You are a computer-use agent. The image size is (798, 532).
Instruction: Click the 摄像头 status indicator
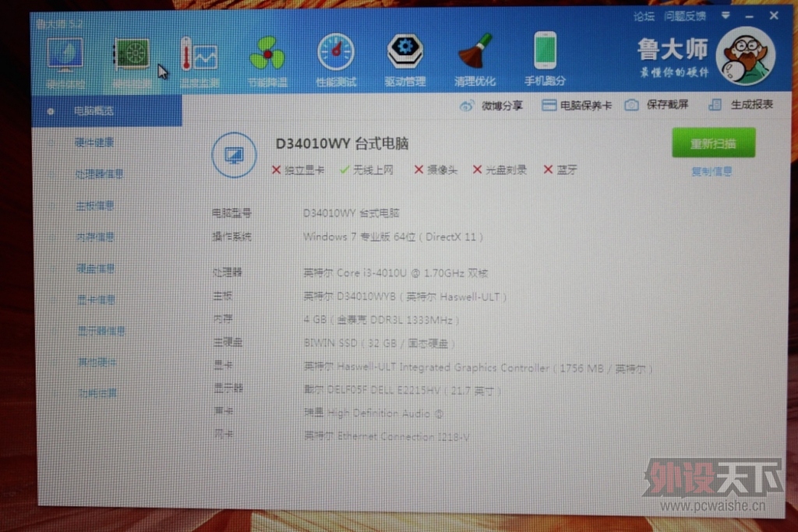(x=436, y=170)
